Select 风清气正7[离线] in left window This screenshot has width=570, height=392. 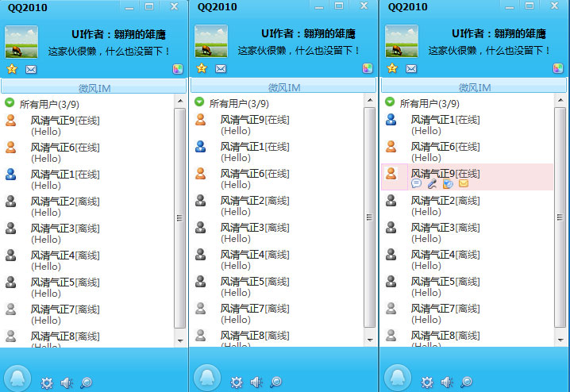(87, 314)
